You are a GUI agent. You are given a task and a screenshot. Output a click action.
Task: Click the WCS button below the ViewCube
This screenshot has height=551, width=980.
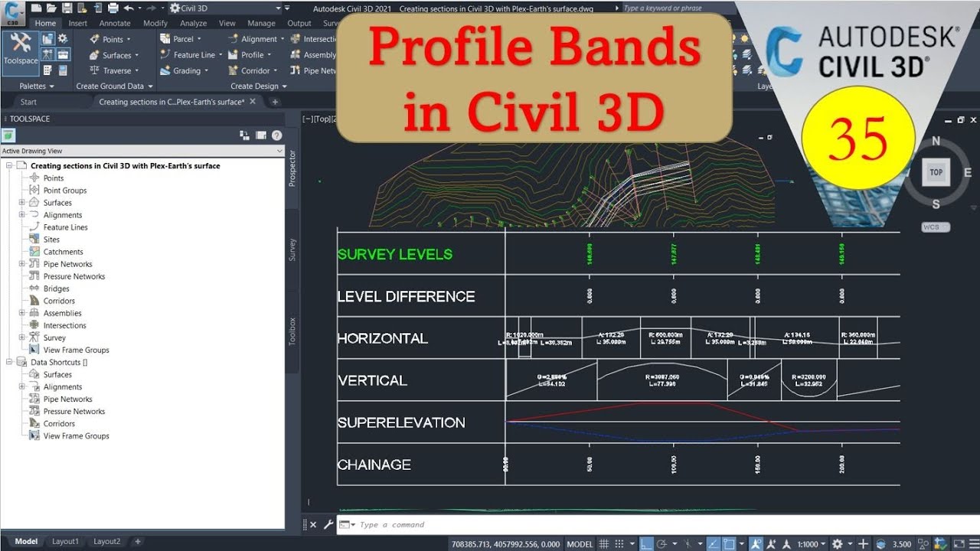tap(936, 227)
